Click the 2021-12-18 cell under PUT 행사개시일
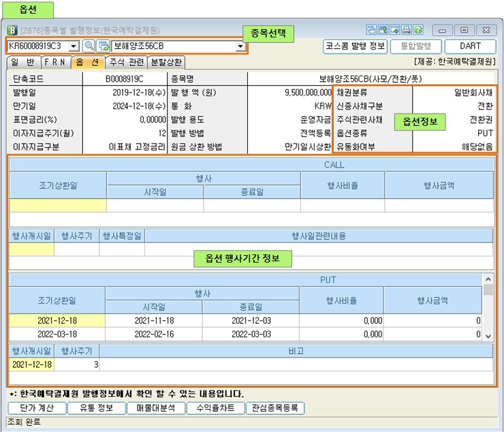Viewport: 504px width, 432px height. click(x=31, y=365)
